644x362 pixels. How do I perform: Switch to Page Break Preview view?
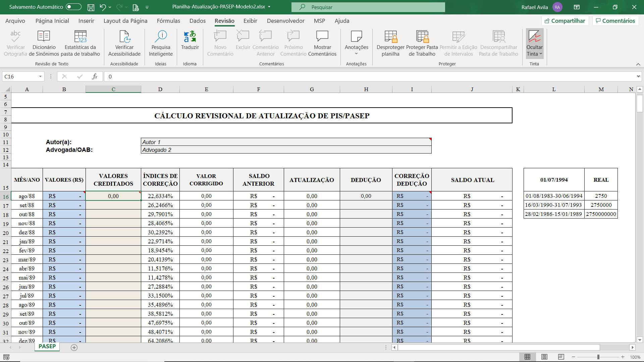(x=561, y=357)
